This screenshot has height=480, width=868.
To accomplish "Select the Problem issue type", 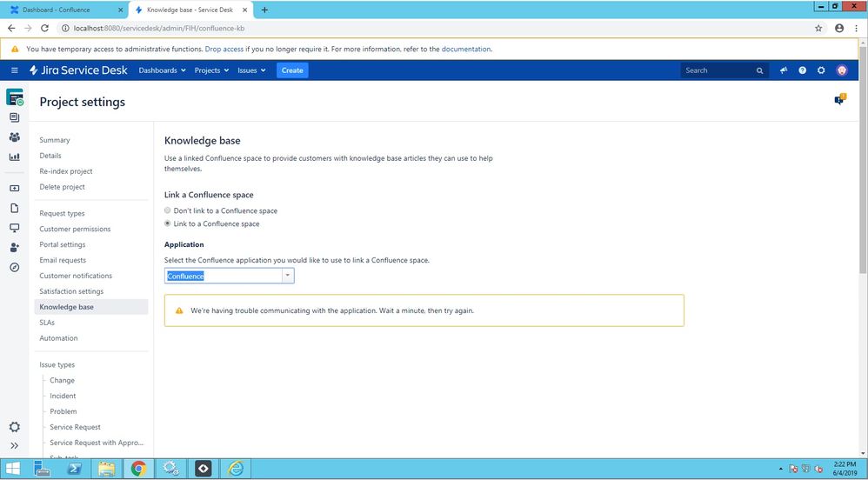I will (x=63, y=411).
